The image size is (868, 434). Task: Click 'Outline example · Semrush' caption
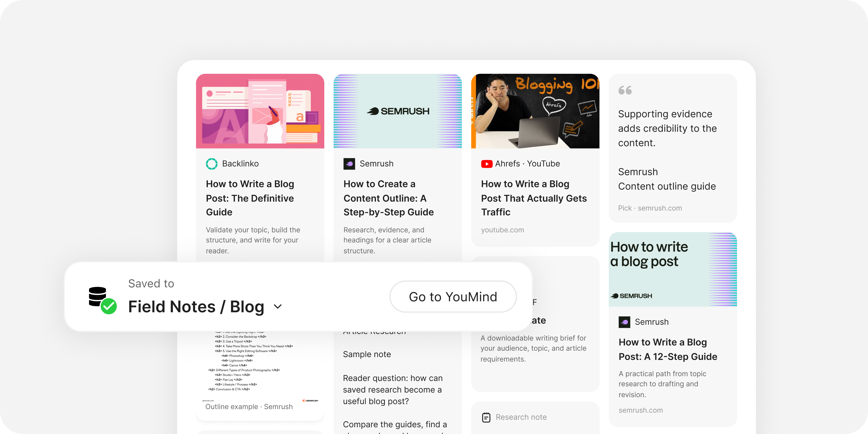(249, 407)
